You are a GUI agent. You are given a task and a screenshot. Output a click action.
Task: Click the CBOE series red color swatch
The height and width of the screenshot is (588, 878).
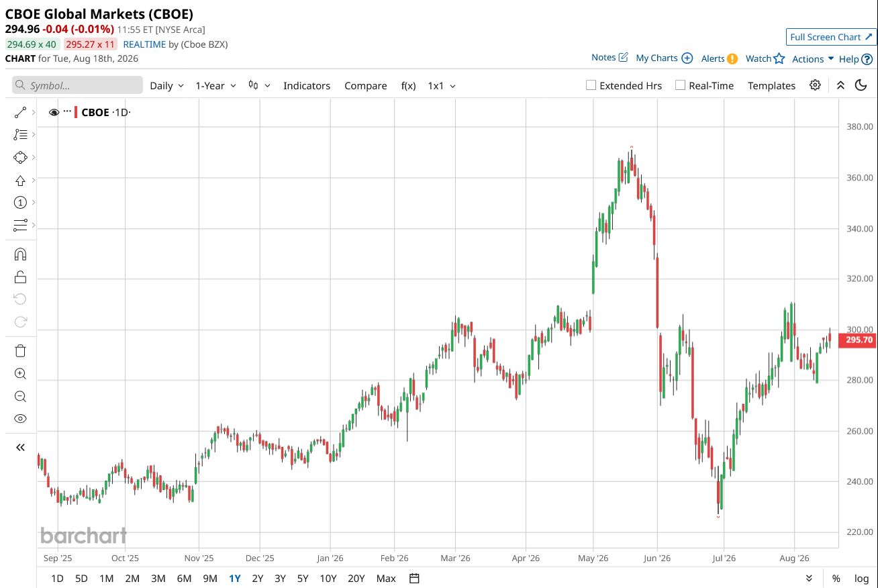pyautogui.click(x=76, y=112)
